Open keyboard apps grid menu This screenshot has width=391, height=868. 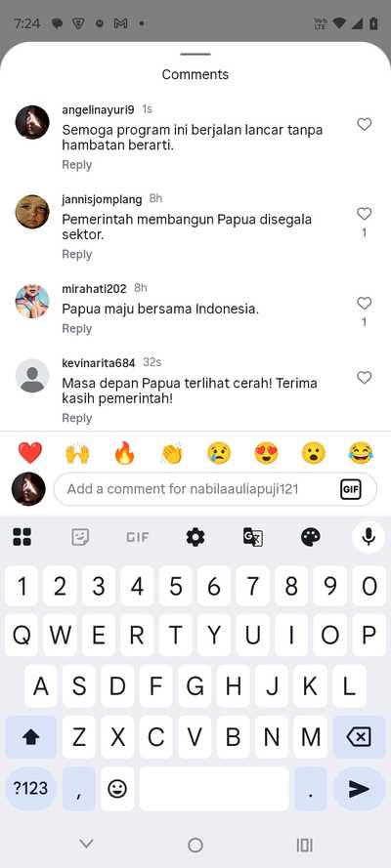22,537
